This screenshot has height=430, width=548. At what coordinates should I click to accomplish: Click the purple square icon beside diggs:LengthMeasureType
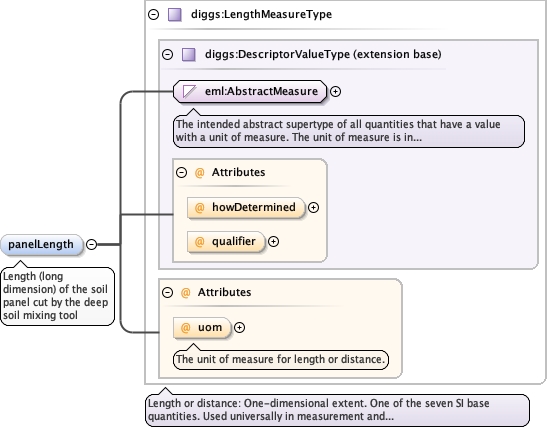175,15
